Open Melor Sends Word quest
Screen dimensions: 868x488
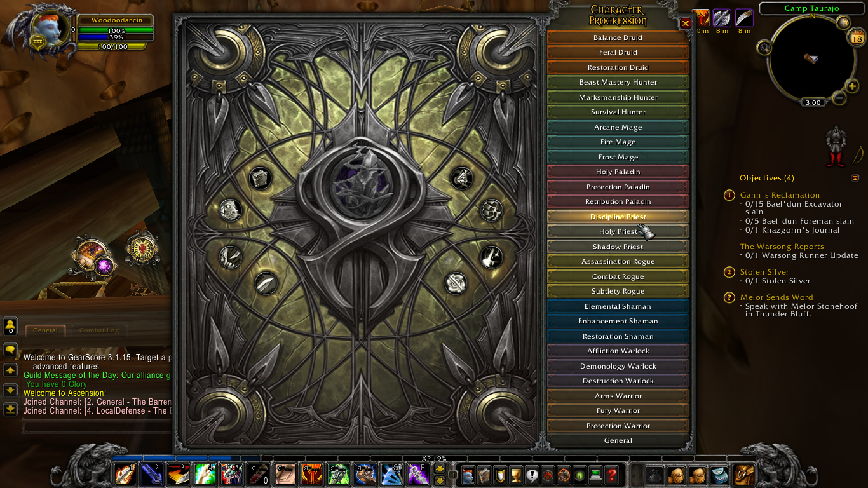coord(776,297)
